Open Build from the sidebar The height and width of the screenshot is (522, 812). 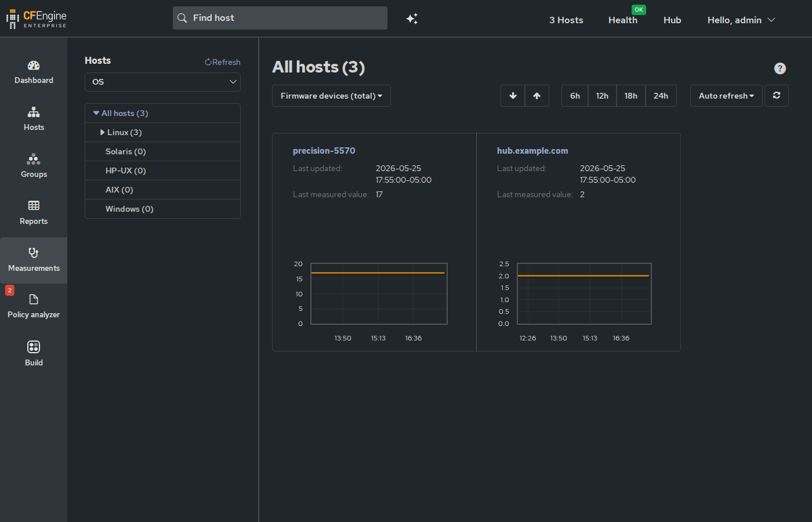pos(34,354)
